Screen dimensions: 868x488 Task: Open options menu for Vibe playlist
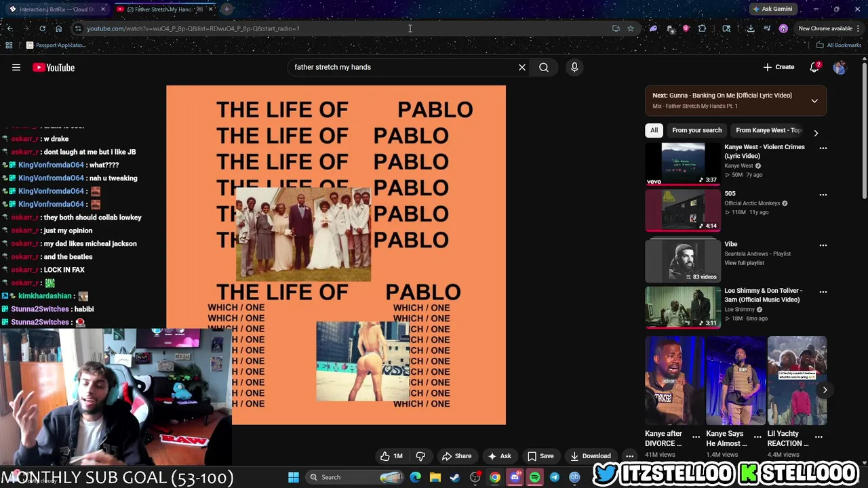[823, 245]
